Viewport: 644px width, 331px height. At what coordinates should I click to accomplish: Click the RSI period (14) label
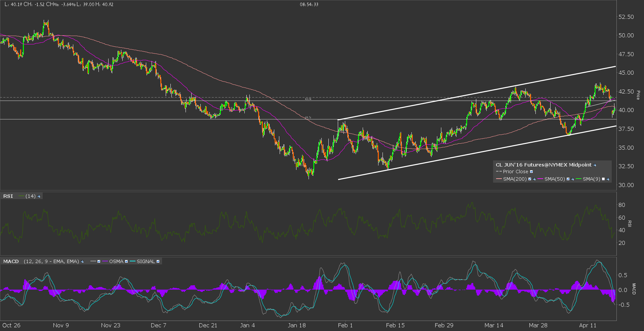pyautogui.click(x=31, y=196)
